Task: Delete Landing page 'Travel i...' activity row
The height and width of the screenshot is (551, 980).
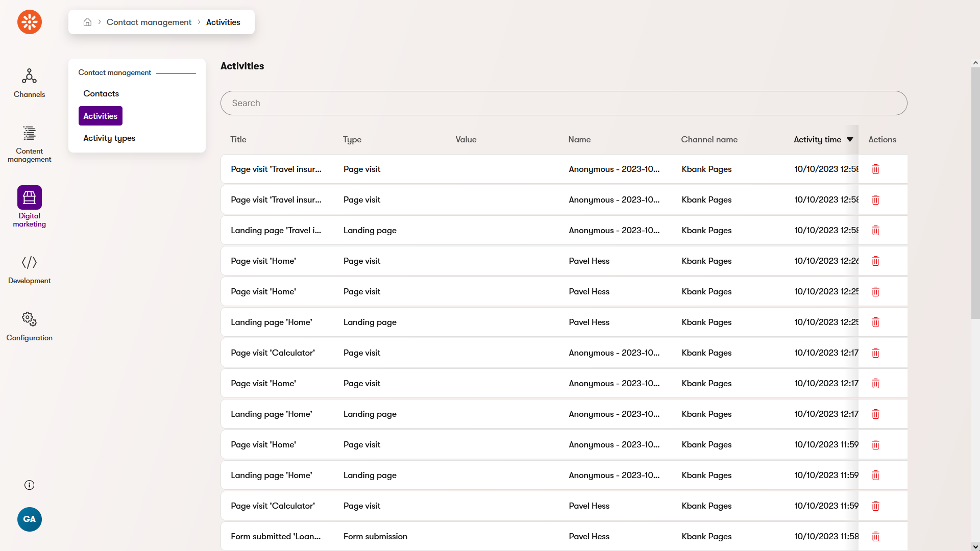Action: point(875,231)
